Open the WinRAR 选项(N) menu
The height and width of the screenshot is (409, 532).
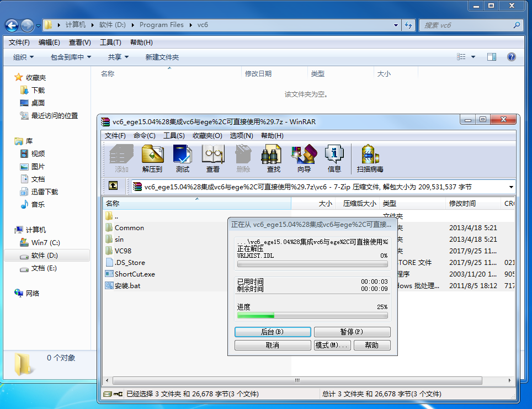pos(242,136)
